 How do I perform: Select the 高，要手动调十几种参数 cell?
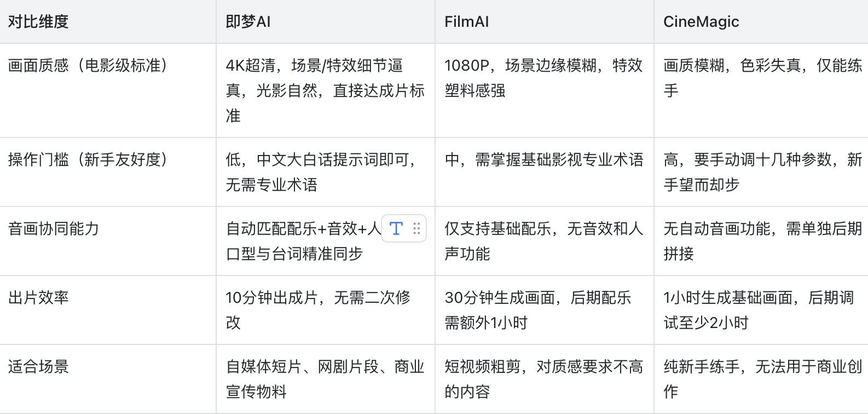(760, 172)
